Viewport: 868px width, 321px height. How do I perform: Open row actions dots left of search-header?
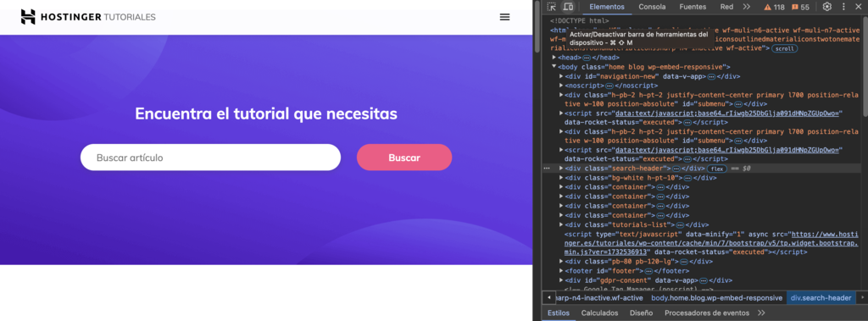tap(547, 169)
